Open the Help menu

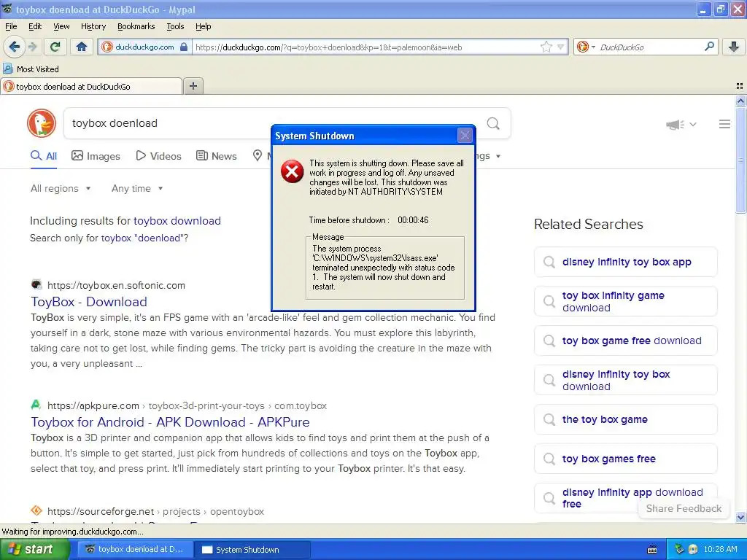click(x=203, y=26)
